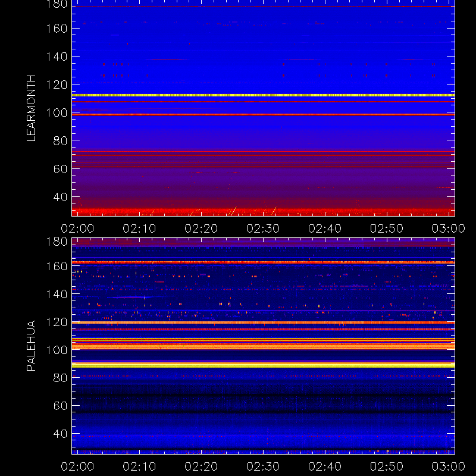Choose 03:00 time label under PALEHUA plot
Screen dimensions: 476x476
pos(449,466)
